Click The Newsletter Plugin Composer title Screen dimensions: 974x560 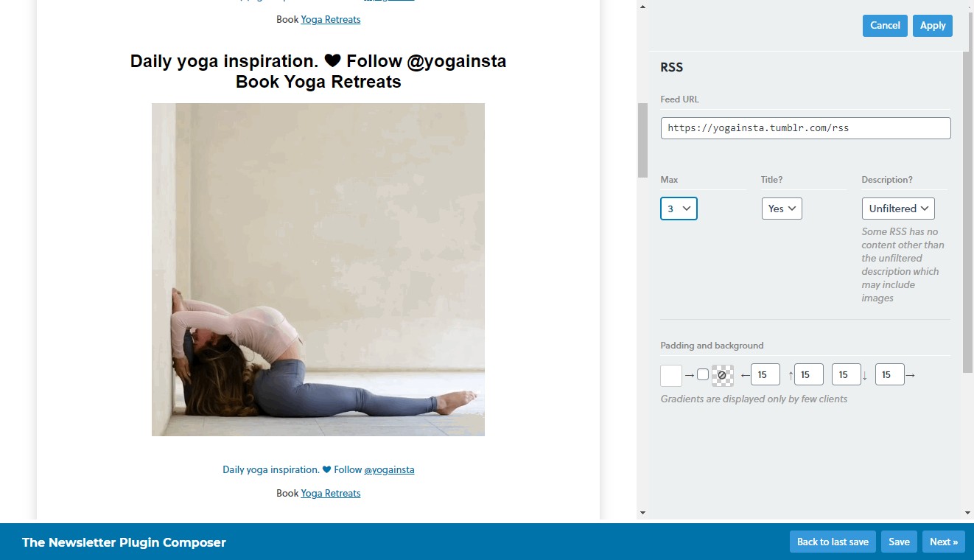[x=124, y=542]
